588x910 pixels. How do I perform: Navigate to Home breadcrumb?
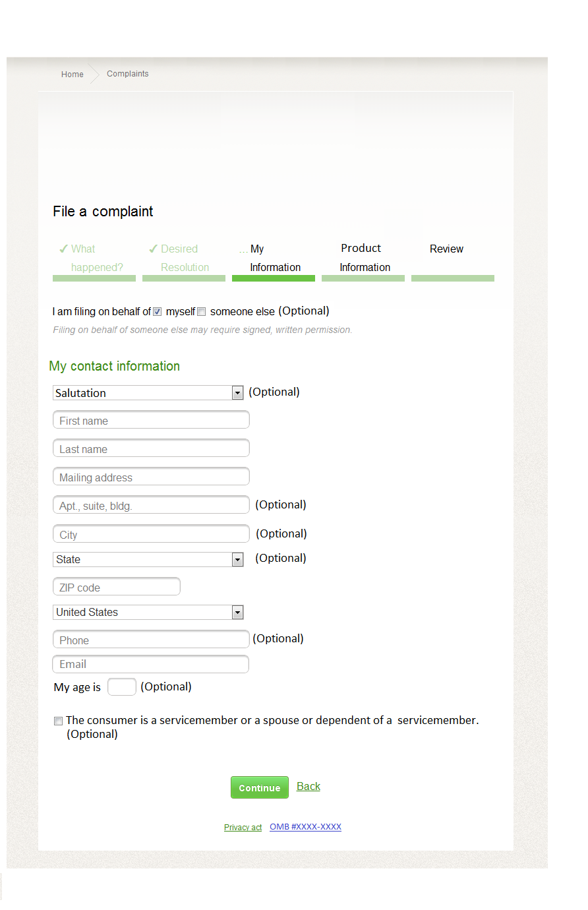[73, 75]
